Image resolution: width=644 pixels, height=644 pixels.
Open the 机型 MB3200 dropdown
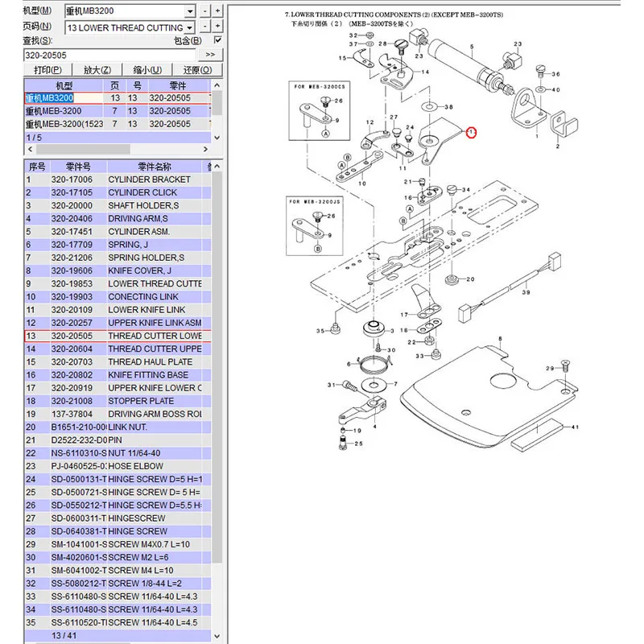(190, 11)
